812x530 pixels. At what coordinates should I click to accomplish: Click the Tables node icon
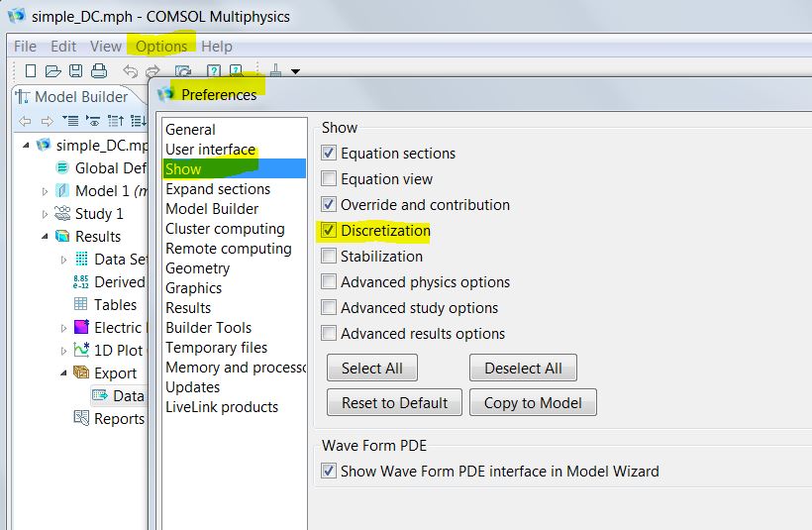coord(81,304)
